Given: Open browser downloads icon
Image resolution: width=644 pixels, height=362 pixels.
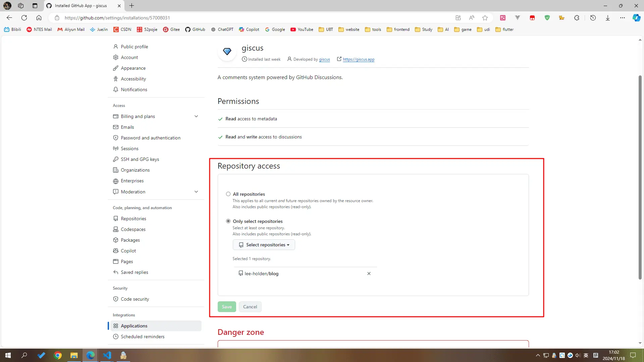Looking at the screenshot, I should 607,18.
